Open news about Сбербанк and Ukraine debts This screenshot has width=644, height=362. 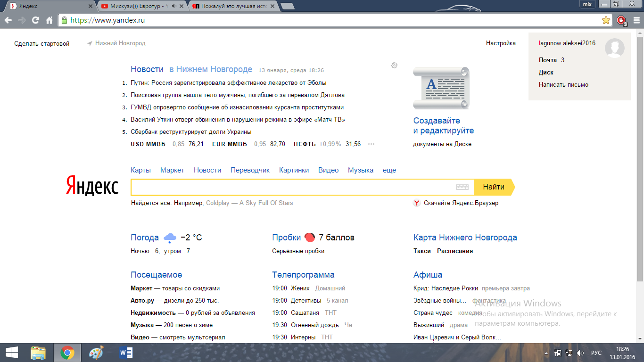(191, 132)
